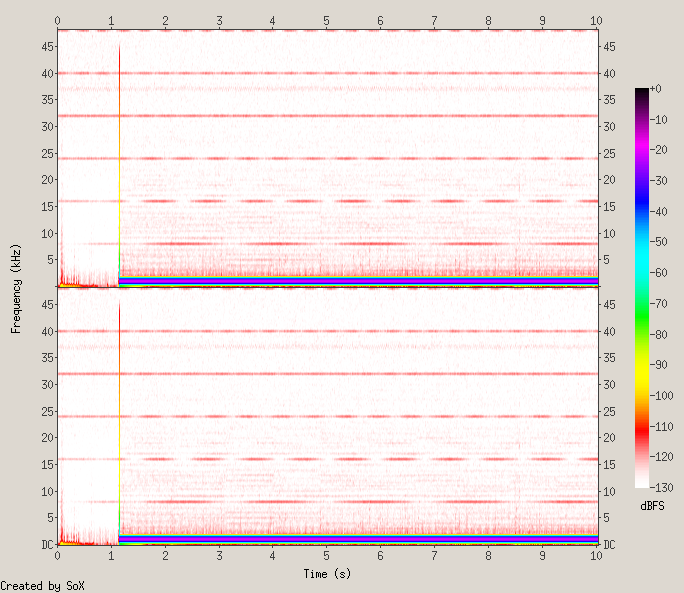Click the "-90" legend value
Screen dimensions: 684x593
pyautogui.click(x=659, y=365)
